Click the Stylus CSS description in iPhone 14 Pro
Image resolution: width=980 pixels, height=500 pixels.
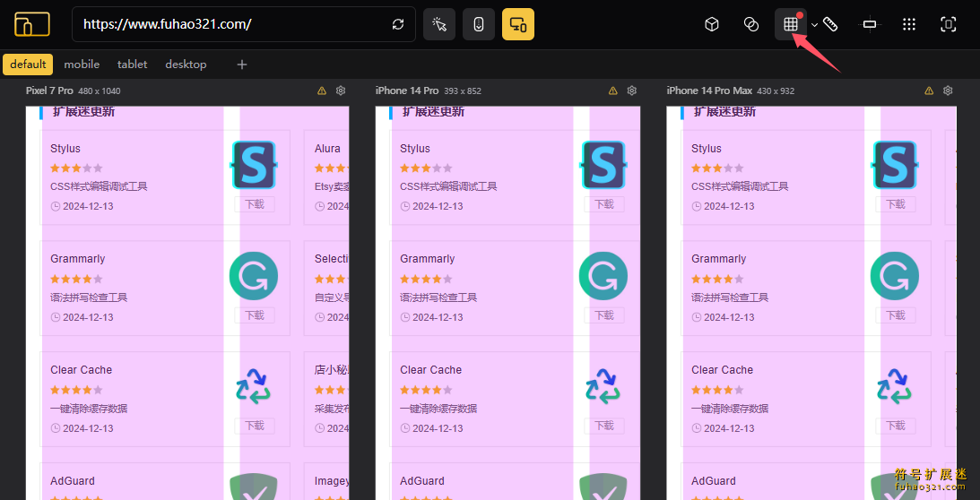[448, 187]
